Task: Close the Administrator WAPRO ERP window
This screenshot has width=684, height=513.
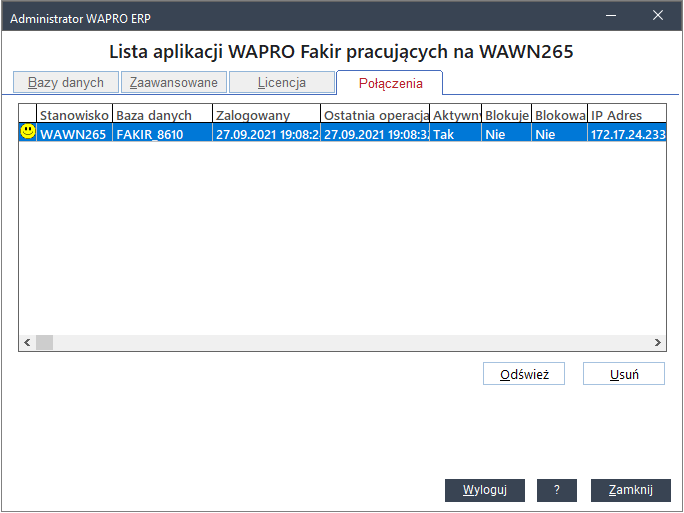Action: point(658,16)
